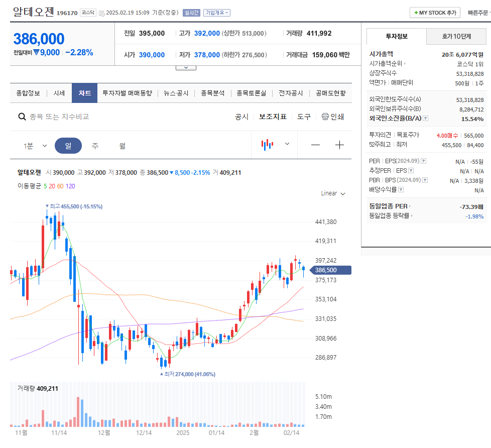Open the 투자자별 매매동향 tab

[x=128, y=93]
